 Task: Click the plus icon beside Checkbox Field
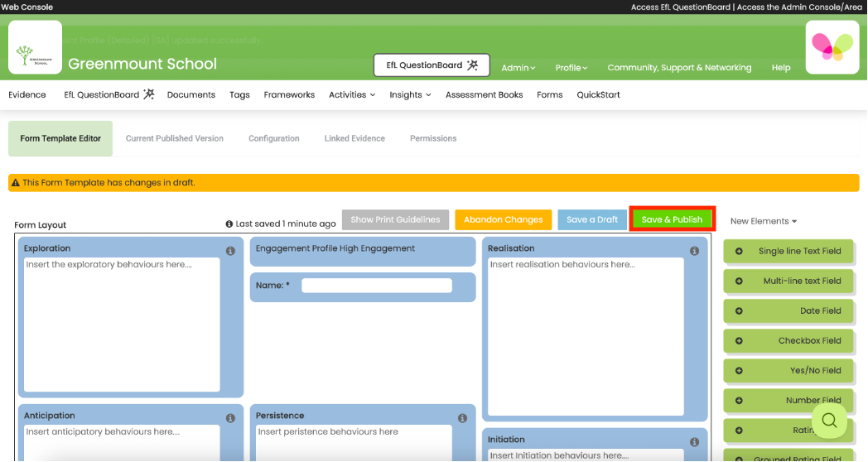click(739, 341)
